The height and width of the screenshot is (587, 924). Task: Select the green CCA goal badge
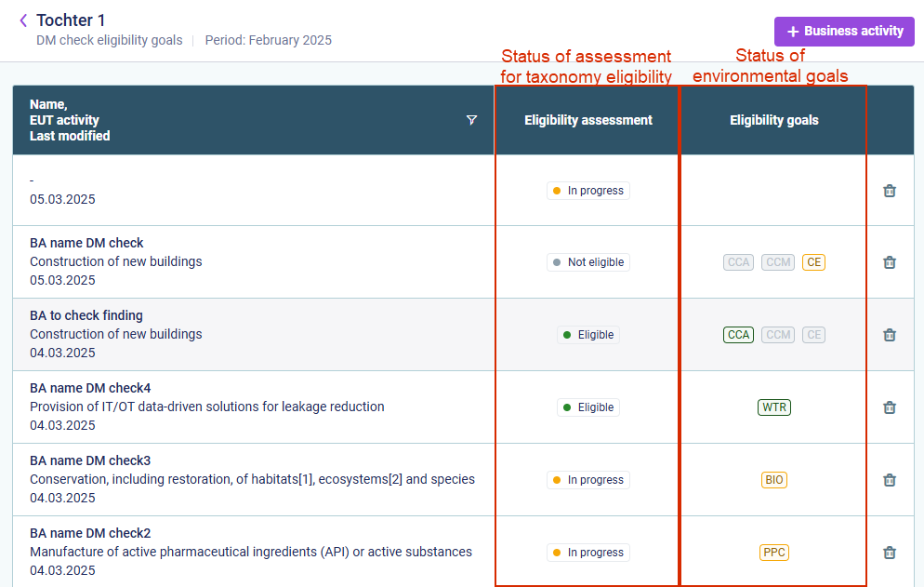tap(738, 335)
